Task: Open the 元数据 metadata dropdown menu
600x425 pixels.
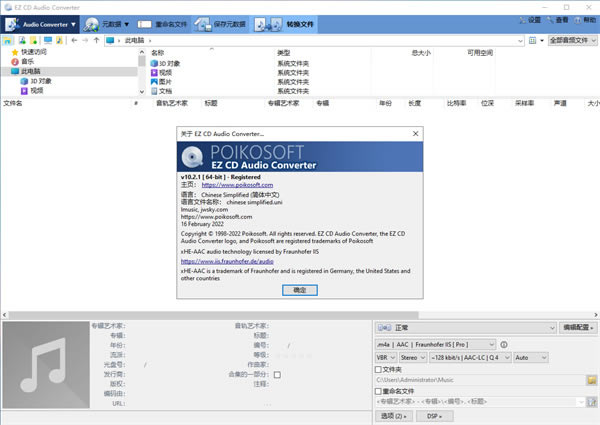Action: (x=106, y=24)
